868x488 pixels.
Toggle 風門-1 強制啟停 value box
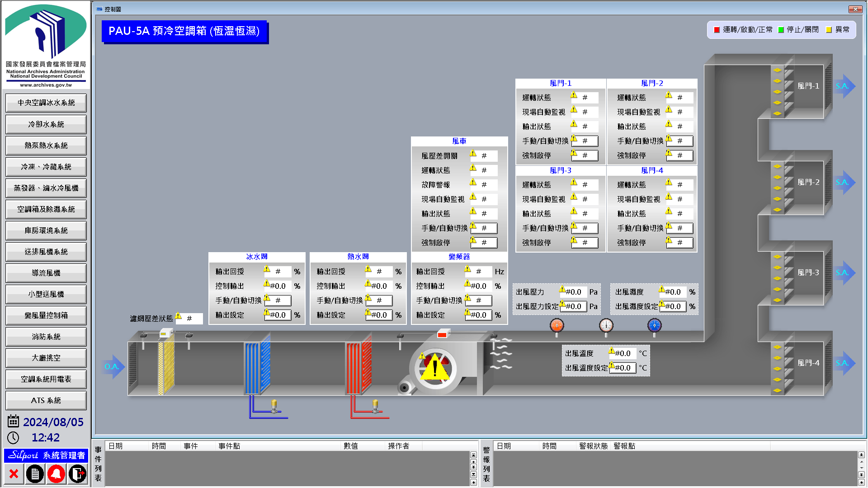coord(585,155)
